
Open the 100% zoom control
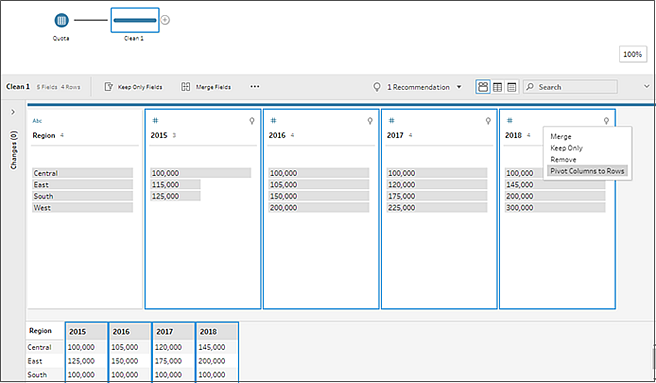(x=633, y=54)
